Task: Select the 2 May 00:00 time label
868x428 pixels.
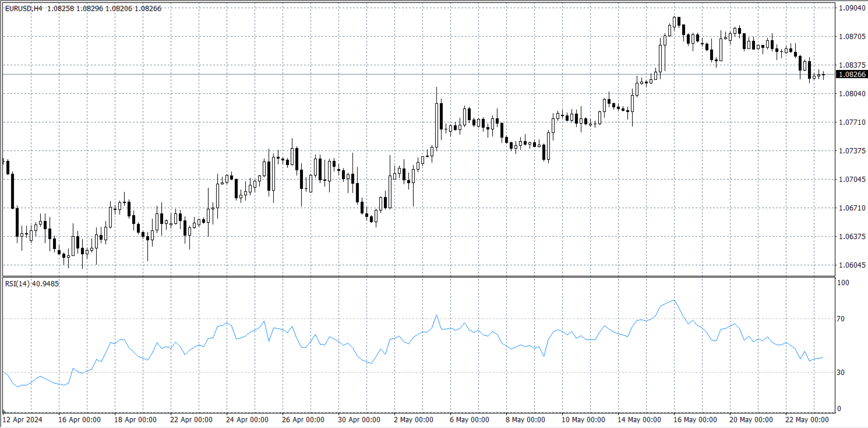Action: pos(413,420)
